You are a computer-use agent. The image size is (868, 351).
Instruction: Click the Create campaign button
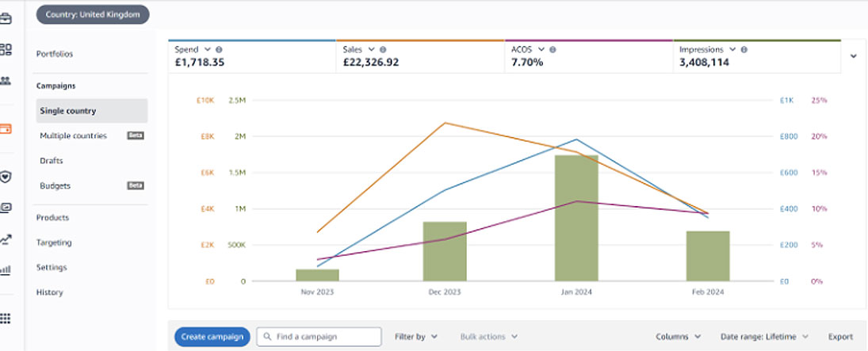212,337
